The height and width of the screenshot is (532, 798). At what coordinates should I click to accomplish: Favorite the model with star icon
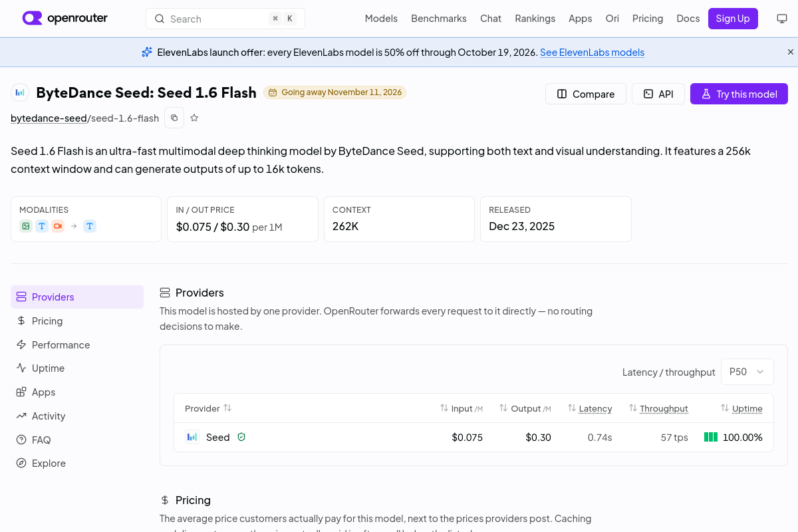194,118
